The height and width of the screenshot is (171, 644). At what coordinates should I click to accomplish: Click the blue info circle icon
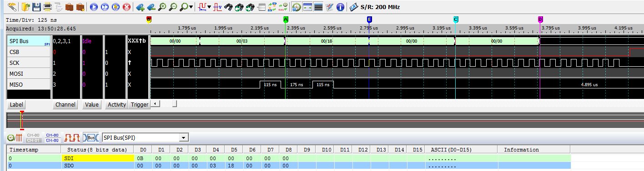[x=340, y=7]
